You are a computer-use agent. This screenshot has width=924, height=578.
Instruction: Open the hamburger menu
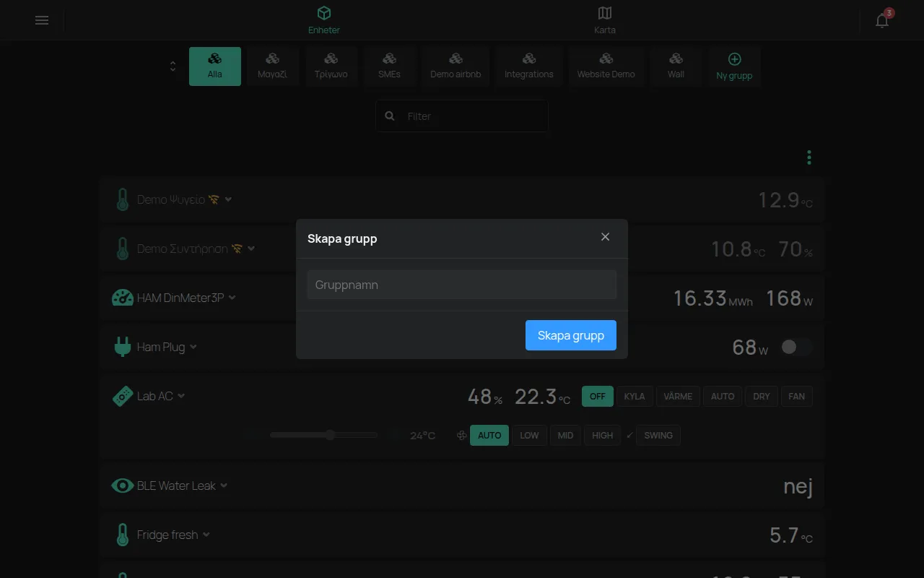pos(42,20)
